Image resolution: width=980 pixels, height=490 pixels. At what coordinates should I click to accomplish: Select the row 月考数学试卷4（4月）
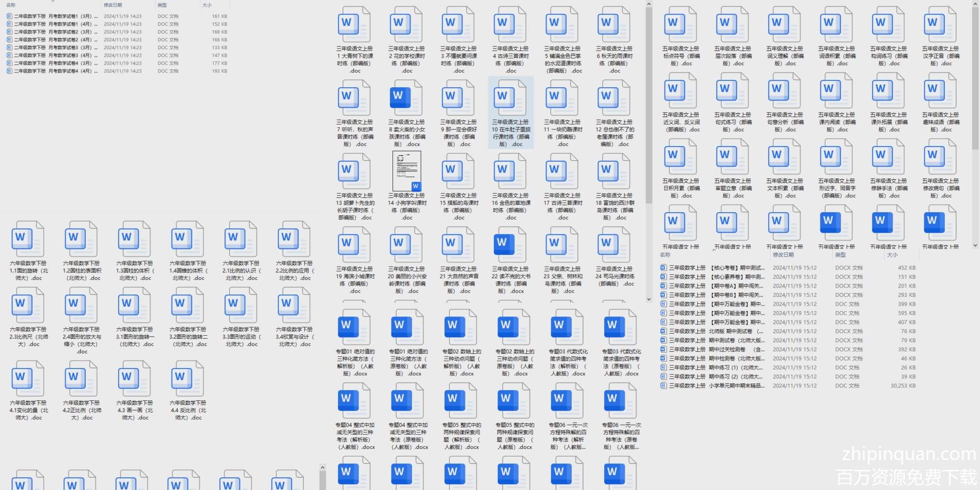pos(117,71)
